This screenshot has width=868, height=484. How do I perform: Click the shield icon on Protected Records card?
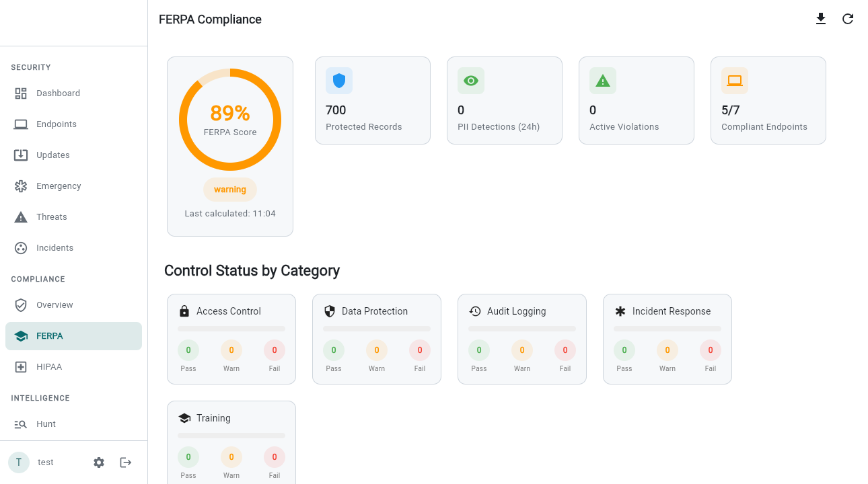click(x=338, y=80)
